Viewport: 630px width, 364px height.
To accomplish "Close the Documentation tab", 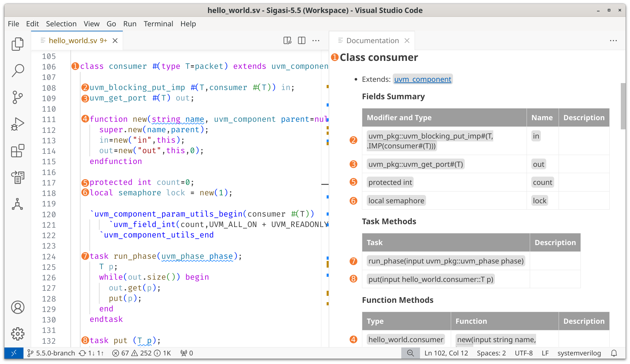I will point(407,41).
